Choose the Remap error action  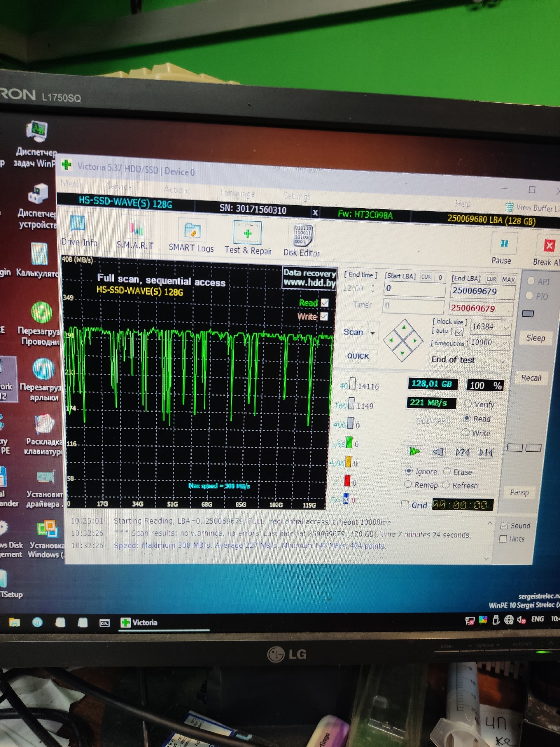coord(408,484)
